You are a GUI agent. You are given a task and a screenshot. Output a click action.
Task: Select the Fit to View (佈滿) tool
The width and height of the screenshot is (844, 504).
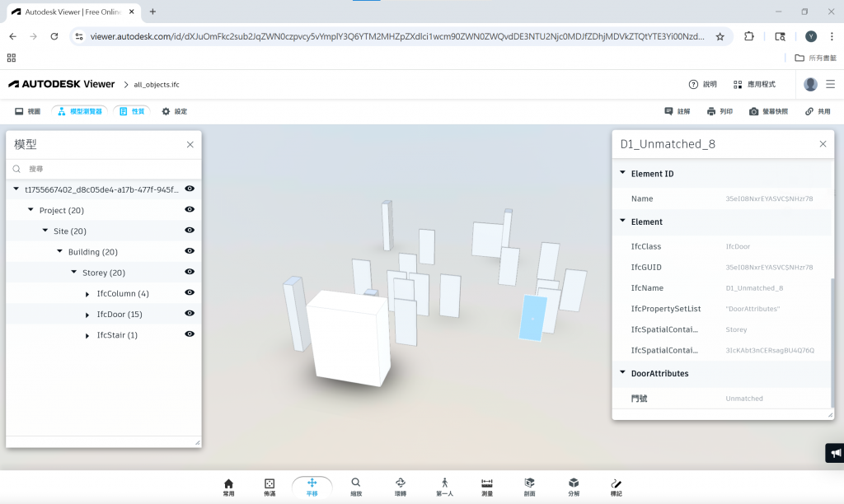270,487
